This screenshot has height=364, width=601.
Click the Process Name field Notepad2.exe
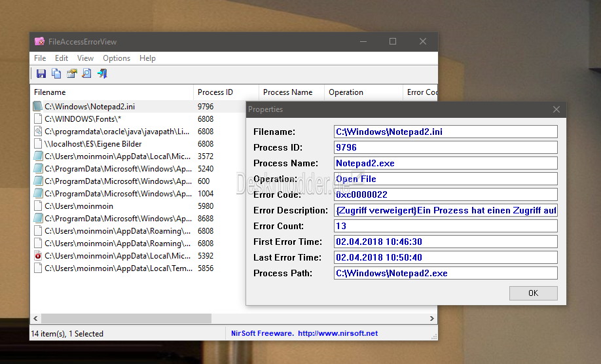[x=445, y=163]
